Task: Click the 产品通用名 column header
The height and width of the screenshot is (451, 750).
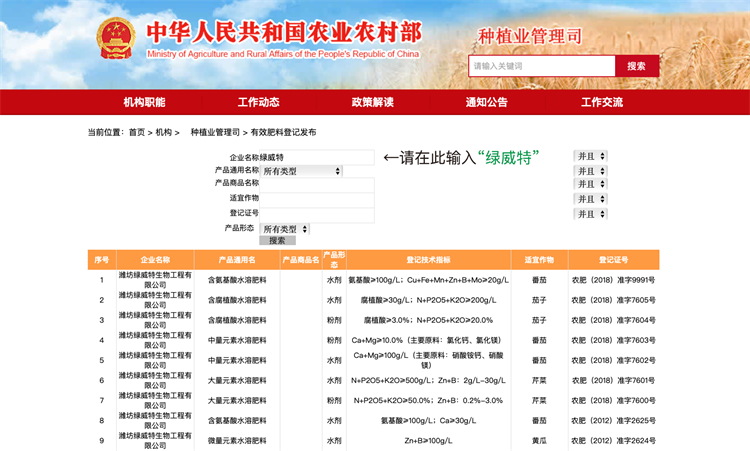Action: [x=237, y=260]
